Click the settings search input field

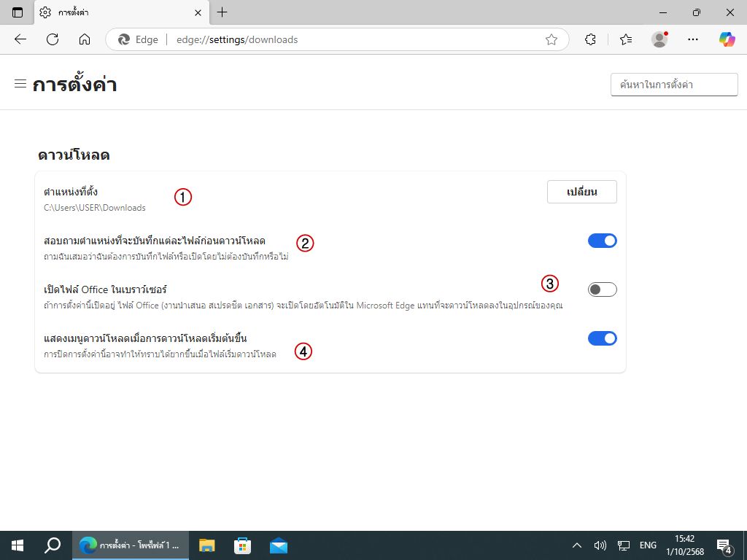[673, 85]
